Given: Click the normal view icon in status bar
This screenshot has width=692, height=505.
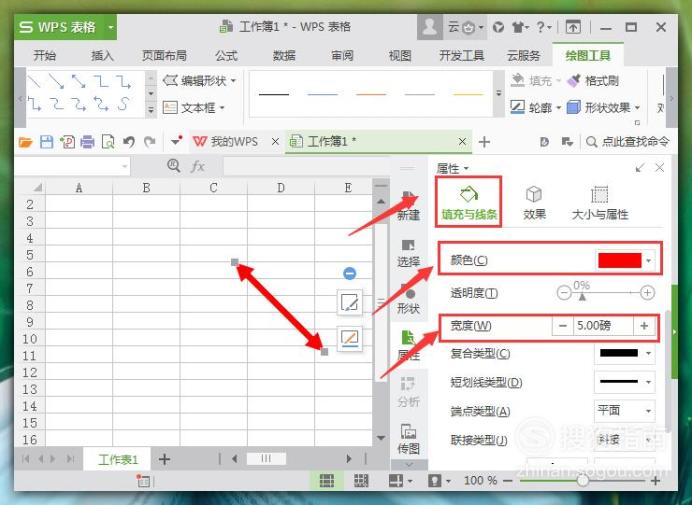Looking at the screenshot, I should pyautogui.click(x=327, y=480).
